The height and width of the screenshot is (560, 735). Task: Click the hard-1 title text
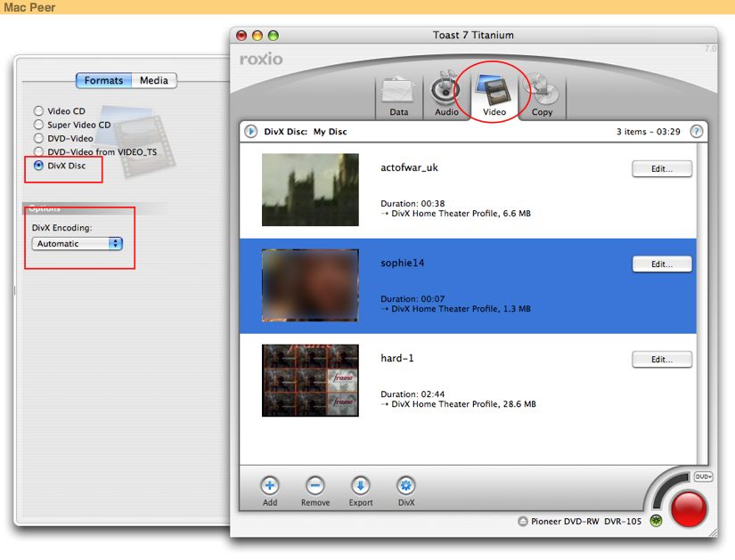click(x=397, y=358)
